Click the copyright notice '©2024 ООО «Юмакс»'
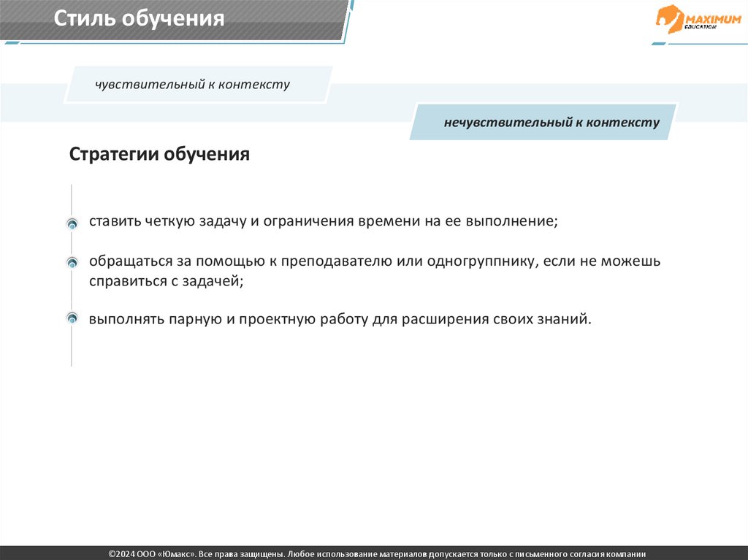Image resolution: width=748 pixels, height=560 pixels. pos(152,554)
